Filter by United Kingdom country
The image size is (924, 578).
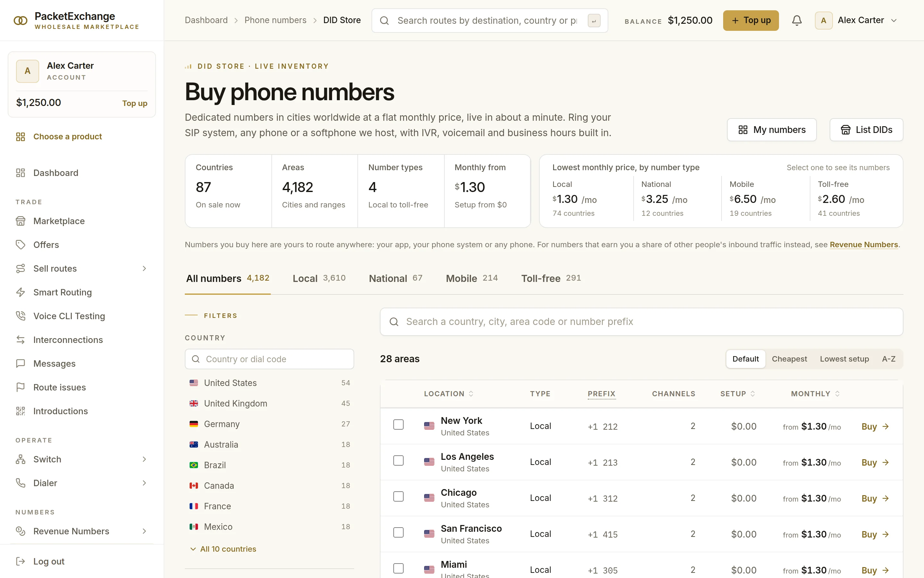[x=269, y=403]
